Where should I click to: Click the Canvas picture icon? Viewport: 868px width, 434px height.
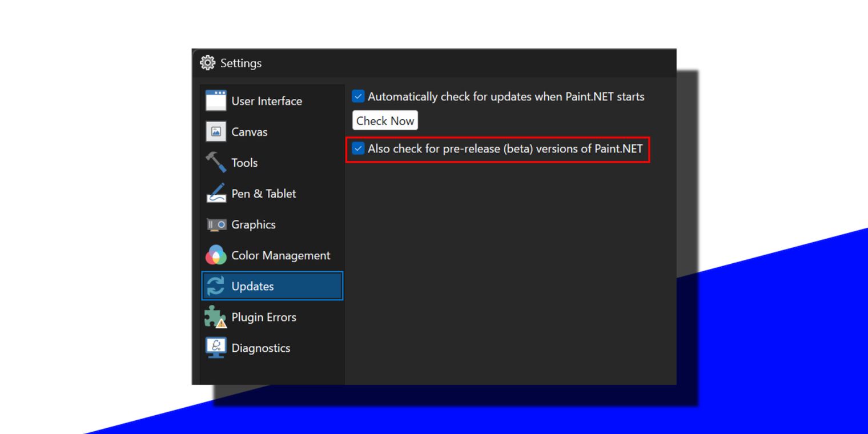(x=216, y=131)
